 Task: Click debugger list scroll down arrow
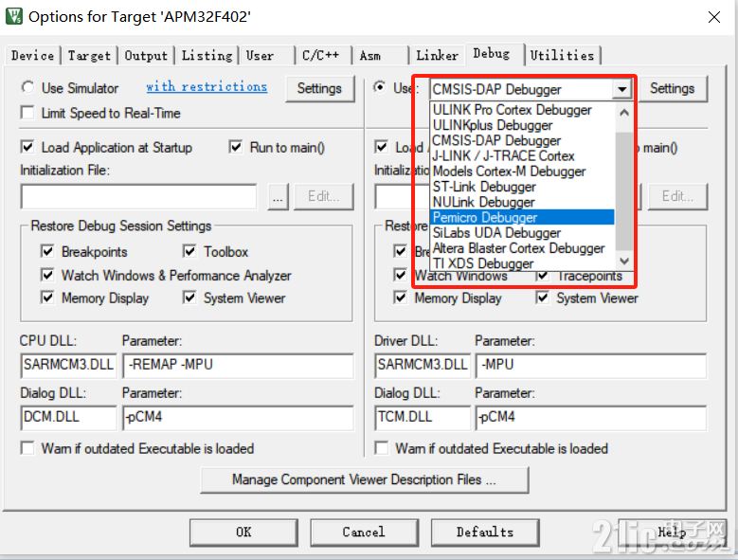624,261
